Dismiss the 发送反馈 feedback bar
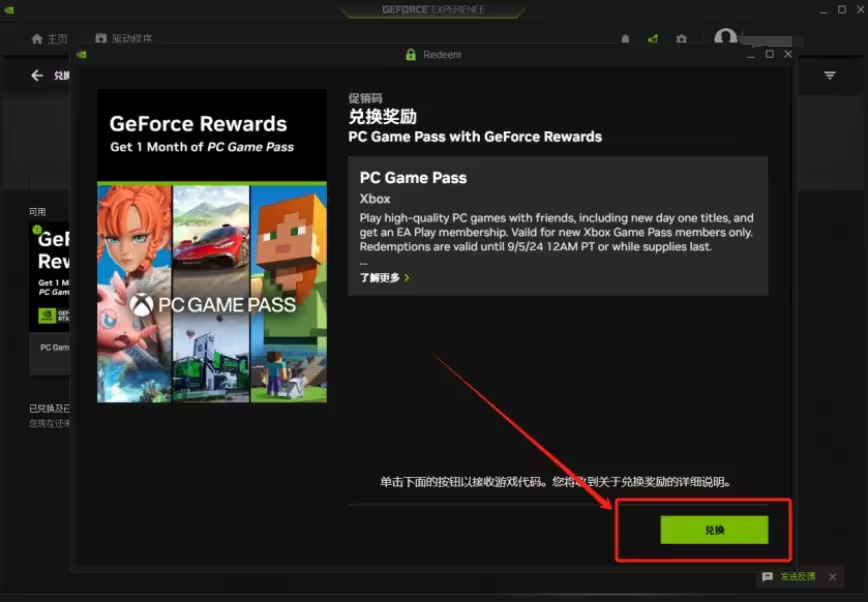 coord(833,577)
